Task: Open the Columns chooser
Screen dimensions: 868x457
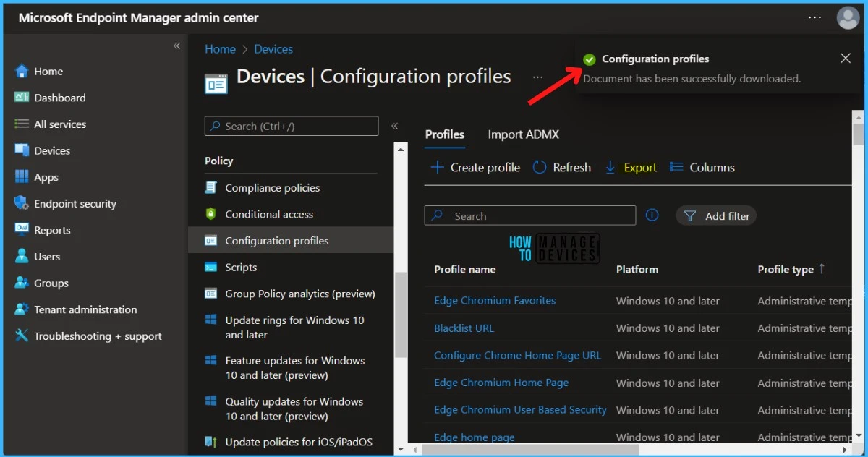Action: point(702,167)
